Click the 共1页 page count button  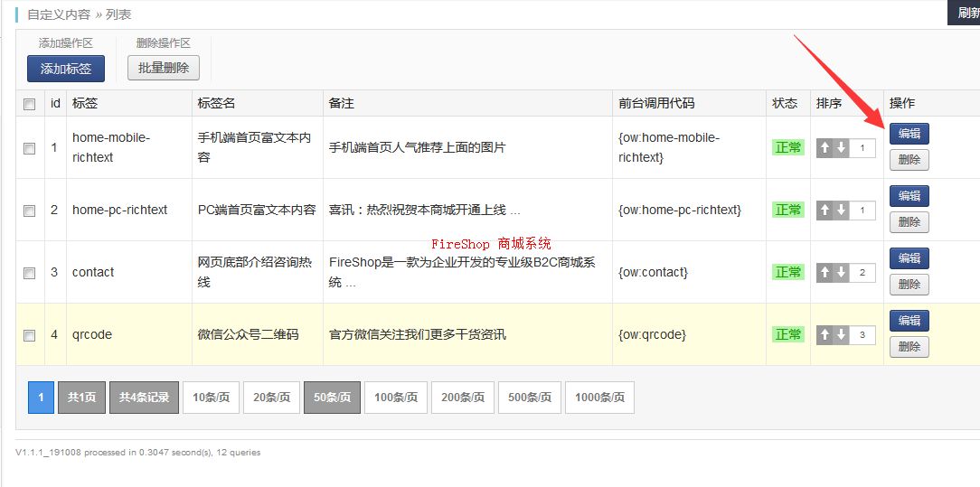[82, 398]
